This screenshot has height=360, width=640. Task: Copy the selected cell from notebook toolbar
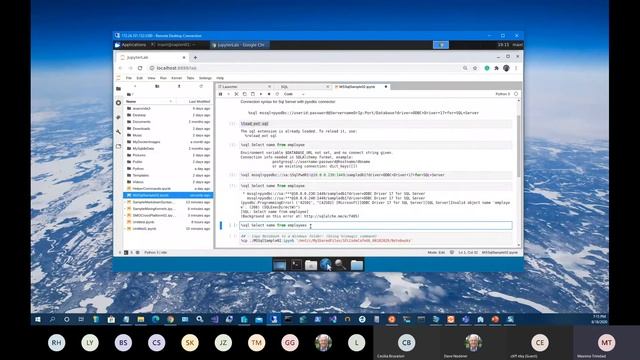pos(244,94)
